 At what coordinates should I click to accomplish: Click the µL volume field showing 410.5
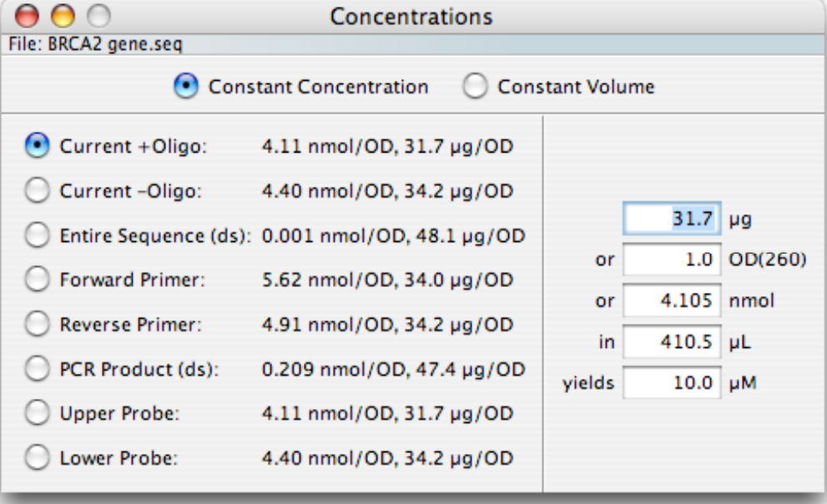[672, 341]
